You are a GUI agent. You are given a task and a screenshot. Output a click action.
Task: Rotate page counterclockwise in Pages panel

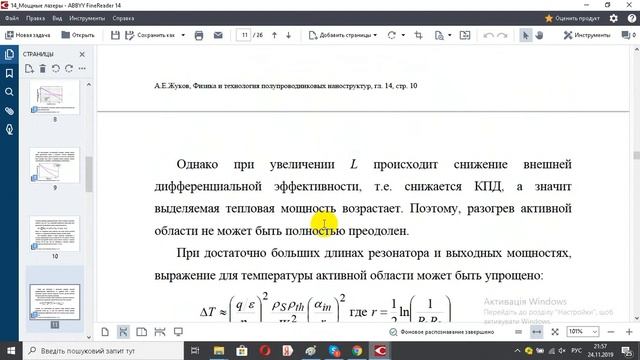[56, 69]
